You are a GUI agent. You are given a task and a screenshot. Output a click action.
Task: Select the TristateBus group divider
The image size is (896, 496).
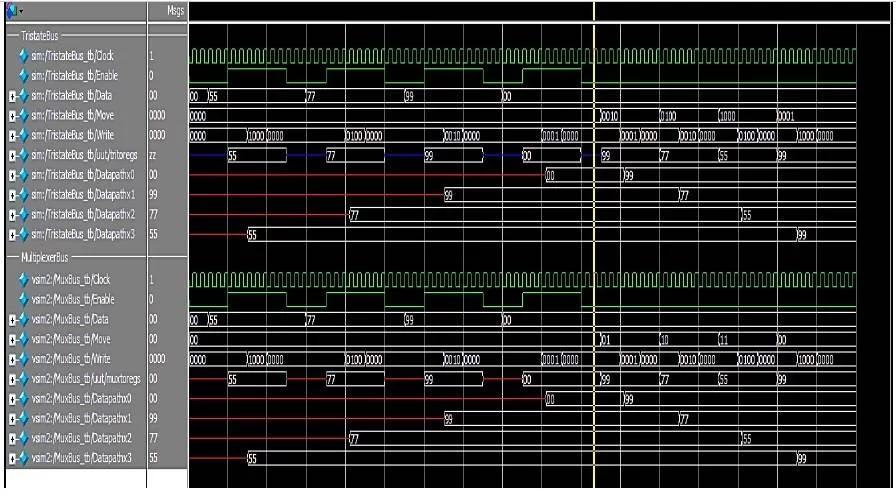(40, 35)
